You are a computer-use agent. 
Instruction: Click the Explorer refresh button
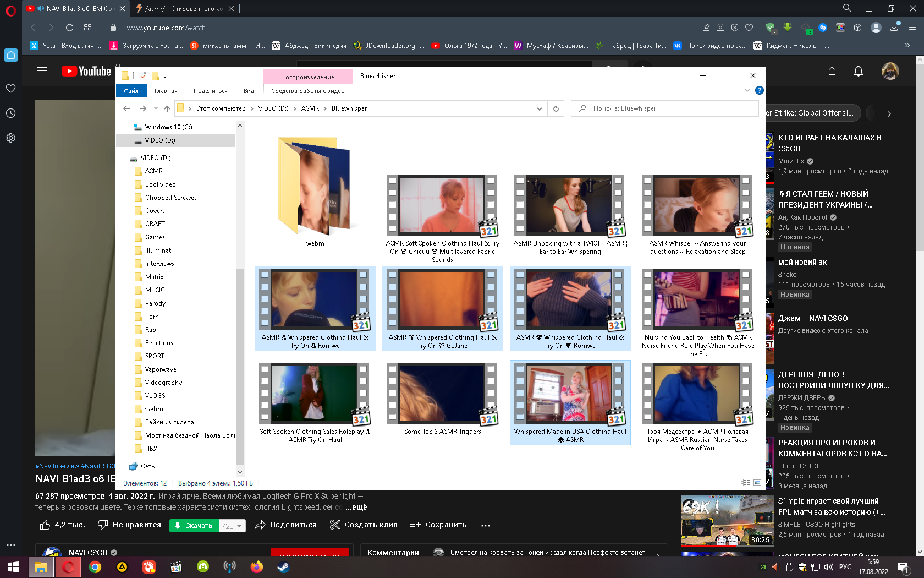555,108
